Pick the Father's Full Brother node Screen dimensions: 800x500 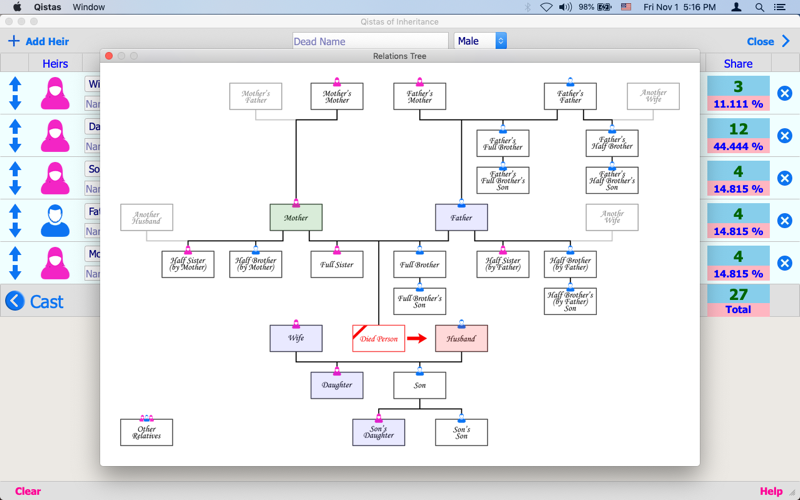coord(503,143)
